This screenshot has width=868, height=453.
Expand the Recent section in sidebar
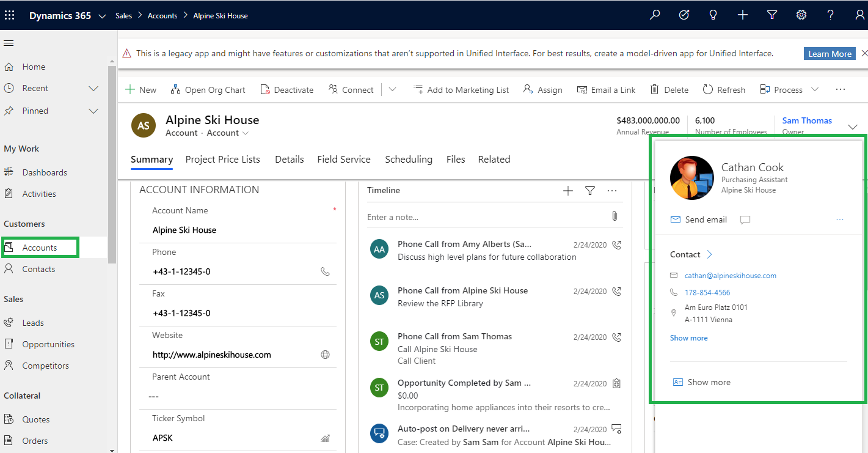93,89
